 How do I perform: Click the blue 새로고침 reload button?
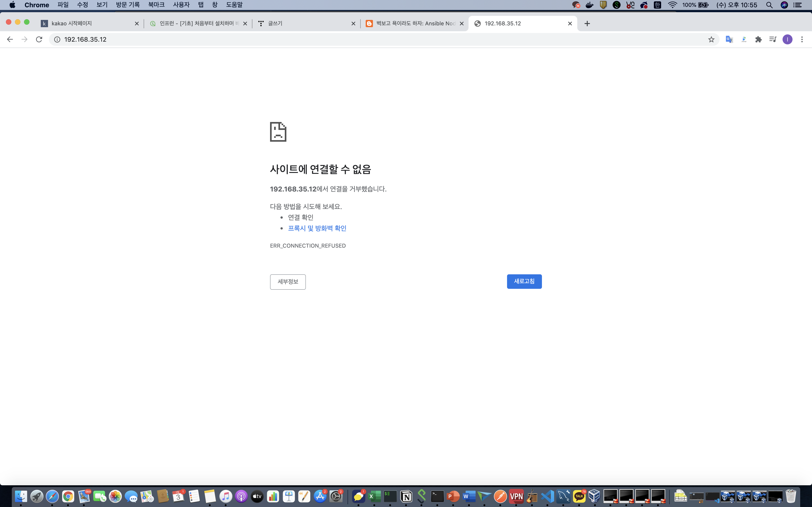tap(524, 281)
